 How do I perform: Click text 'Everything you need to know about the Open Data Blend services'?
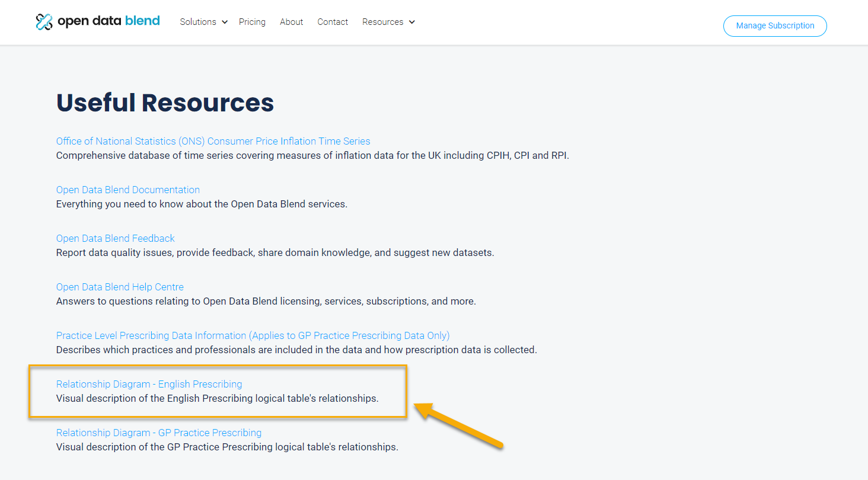tap(202, 204)
